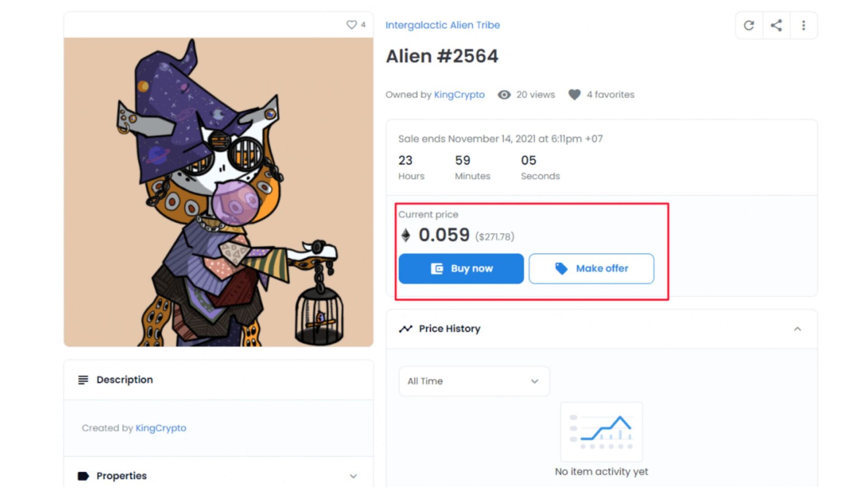Viewport: 868px width, 488px height.
Task: Favorite the NFT with heart icon above image
Action: point(351,25)
